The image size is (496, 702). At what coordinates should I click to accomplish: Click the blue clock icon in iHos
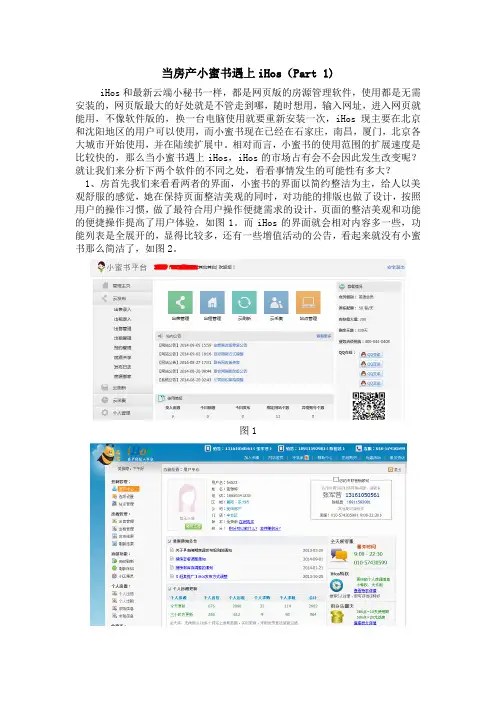(336, 586)
